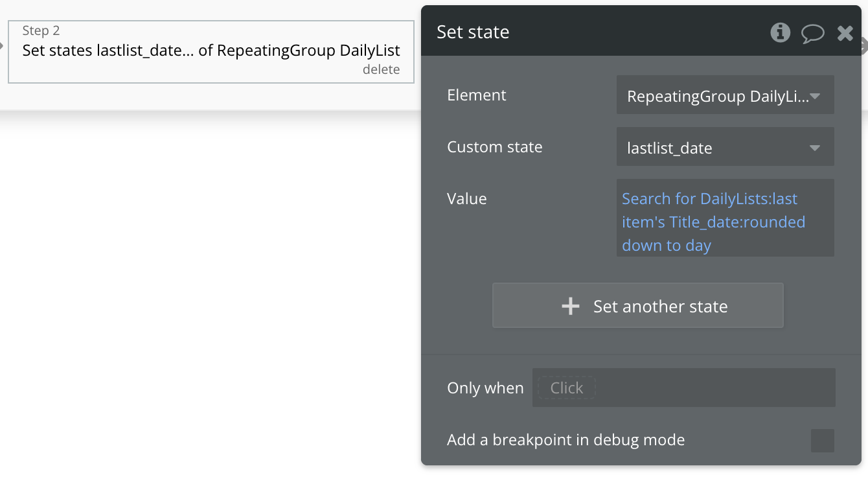This screenshot has width=868, height=477.
Task: Click the Element field label
Action: click(x=477, y=95)
